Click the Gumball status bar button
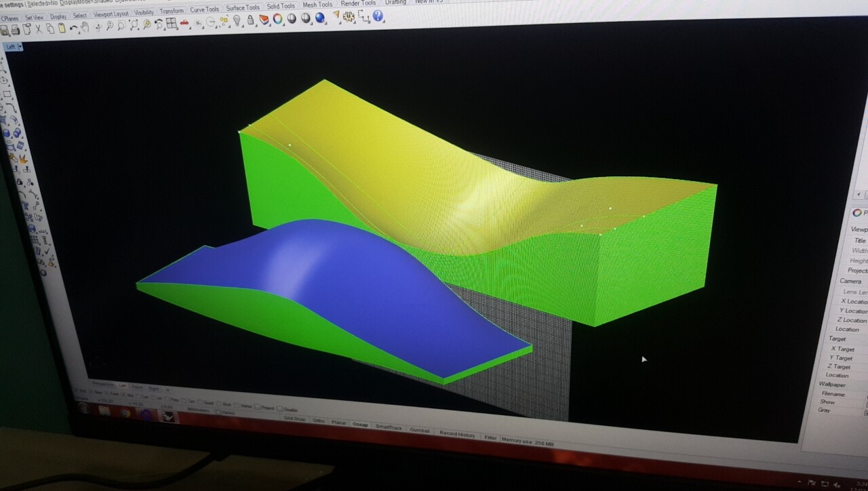 (x=420, y=430)
